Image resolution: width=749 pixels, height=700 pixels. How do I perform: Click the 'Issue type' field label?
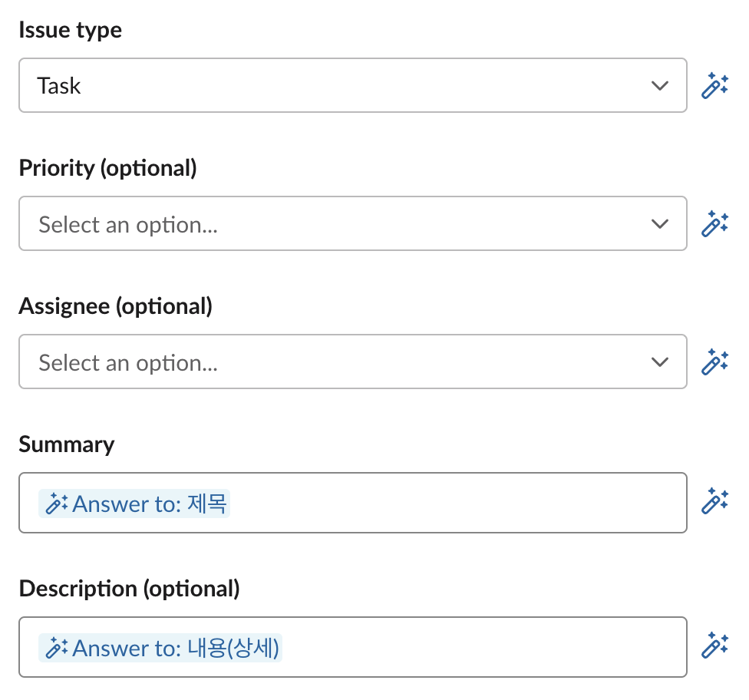70,30
